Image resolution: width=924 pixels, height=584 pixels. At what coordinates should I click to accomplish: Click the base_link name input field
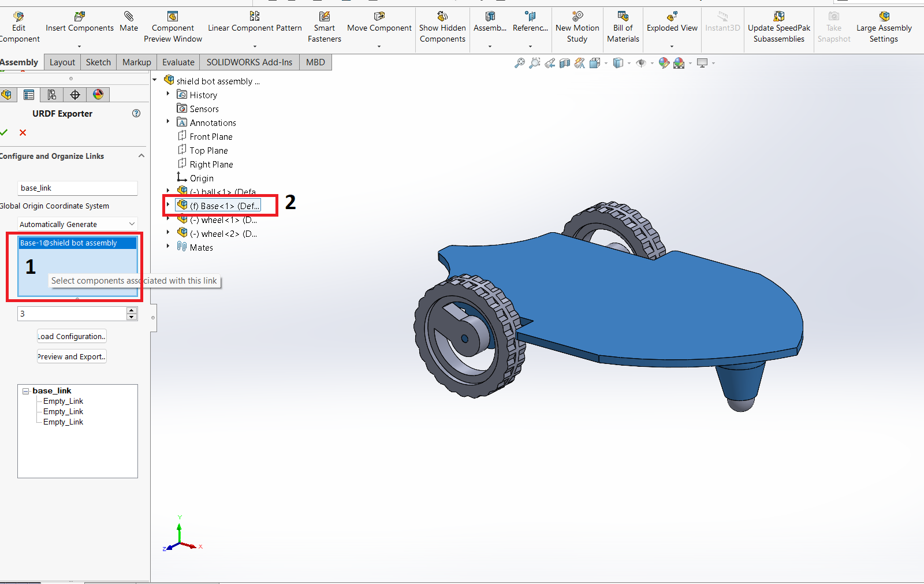[77, 188]
